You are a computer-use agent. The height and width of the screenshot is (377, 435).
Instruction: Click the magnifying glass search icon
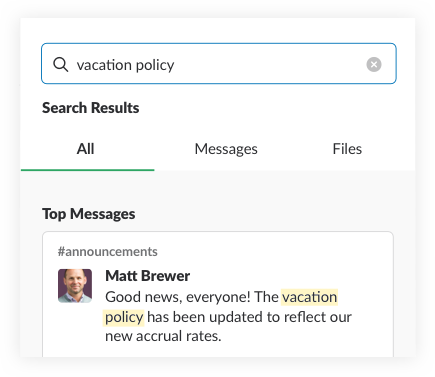tap(60, 64)
